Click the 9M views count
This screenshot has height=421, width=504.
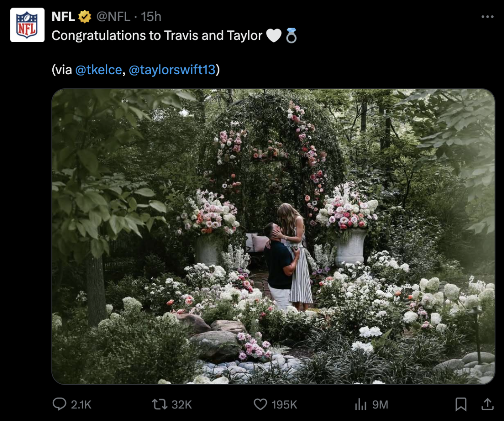[x=380, y=404]
